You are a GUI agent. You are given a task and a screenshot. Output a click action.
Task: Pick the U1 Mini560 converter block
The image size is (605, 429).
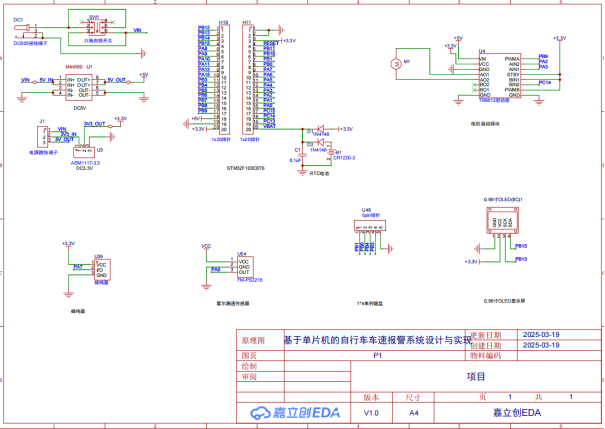point(79,87)
